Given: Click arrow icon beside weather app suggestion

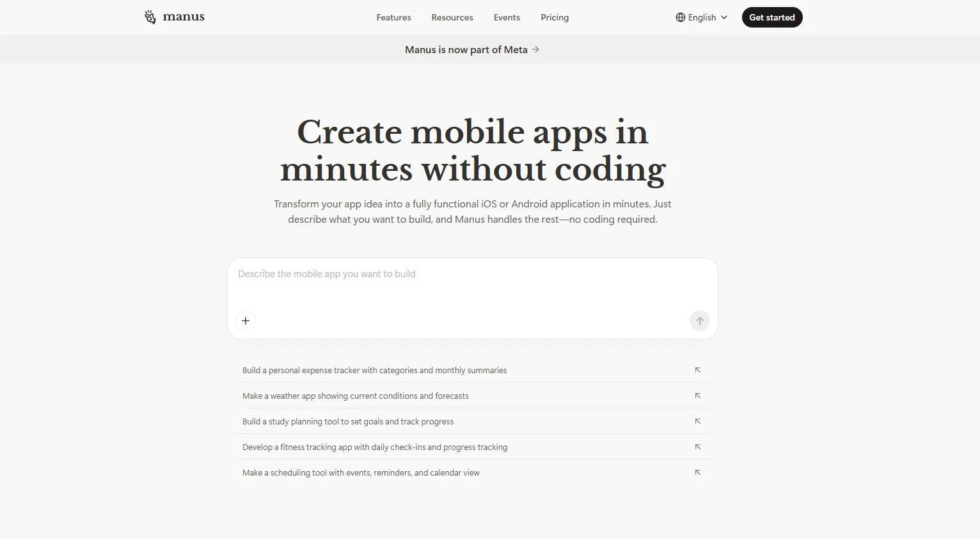Looking at the screenshot, I should pos(697,396).
